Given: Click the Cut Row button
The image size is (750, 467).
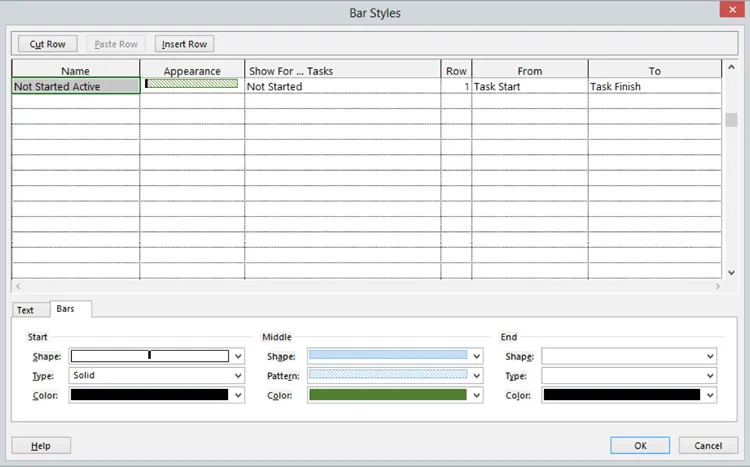Looking at the screenshot, I should click(x=47, y=44).
